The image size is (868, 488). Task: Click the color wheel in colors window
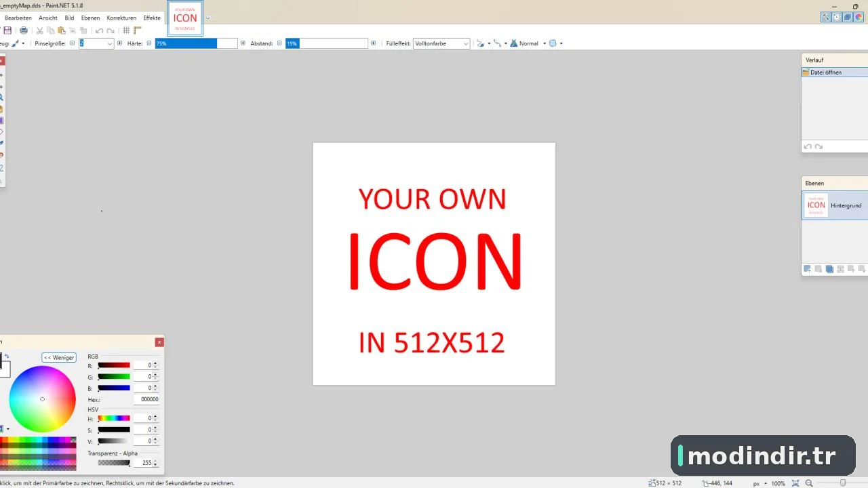(42, 399)
